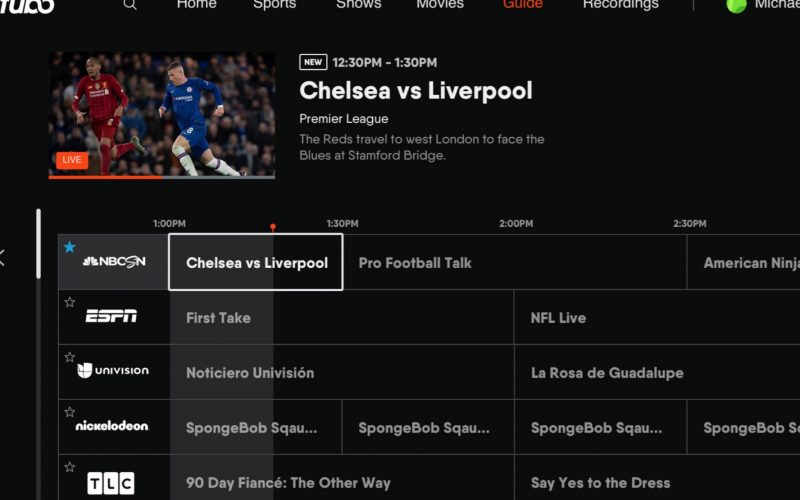Unfavorite NBCSN with the blue star
Image resolution: width=800 pixels, height=500 pixels.
(70, 247)
